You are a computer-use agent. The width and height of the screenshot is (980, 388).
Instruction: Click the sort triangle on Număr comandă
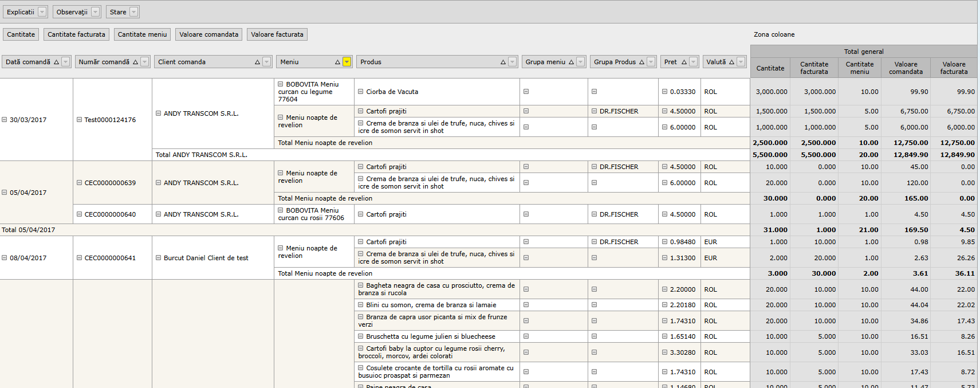(x=135, y=62)
